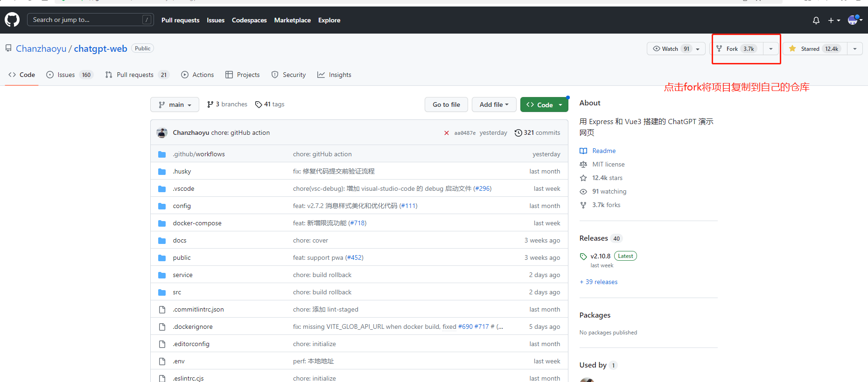Viewport: 868px width, 382px height.
Task: Click the commit author avatar
Action: (x=162, y=133)
